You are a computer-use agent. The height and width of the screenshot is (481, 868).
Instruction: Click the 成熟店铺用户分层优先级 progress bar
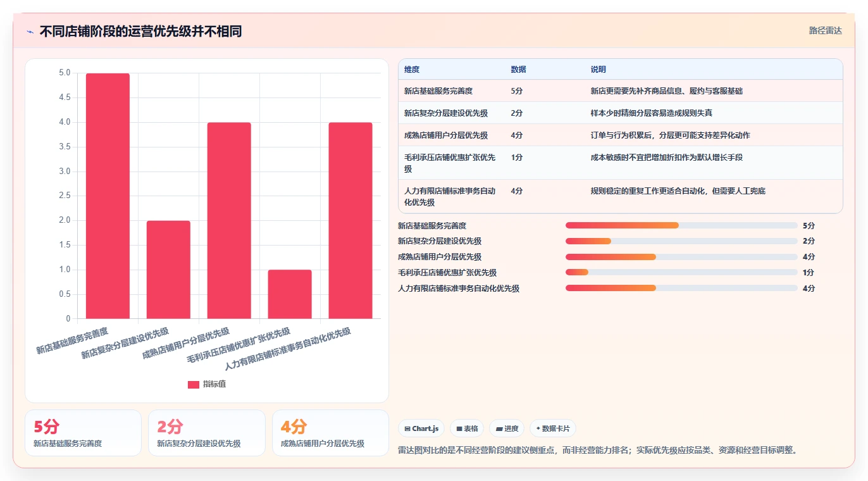click(x=681, y=257)
